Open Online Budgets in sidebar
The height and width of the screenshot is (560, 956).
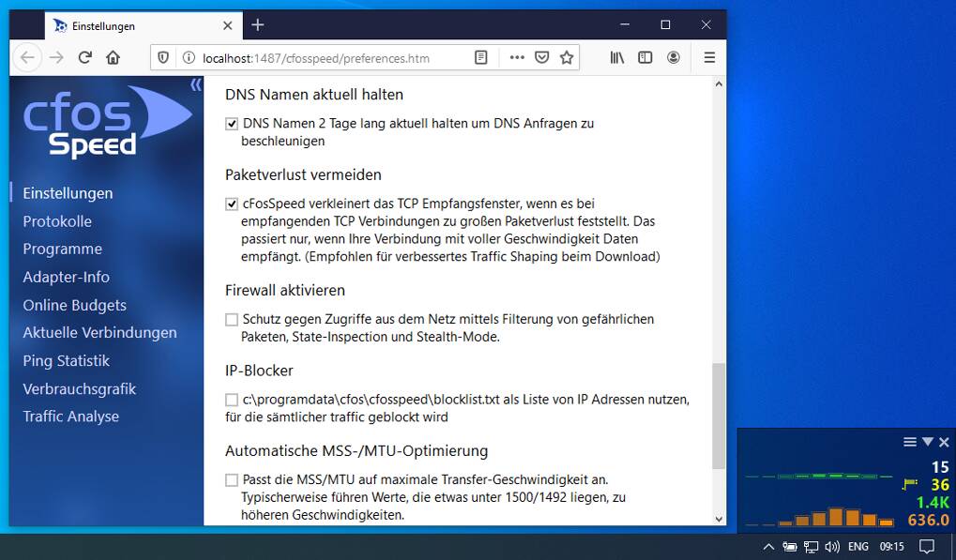coord(74,305)
